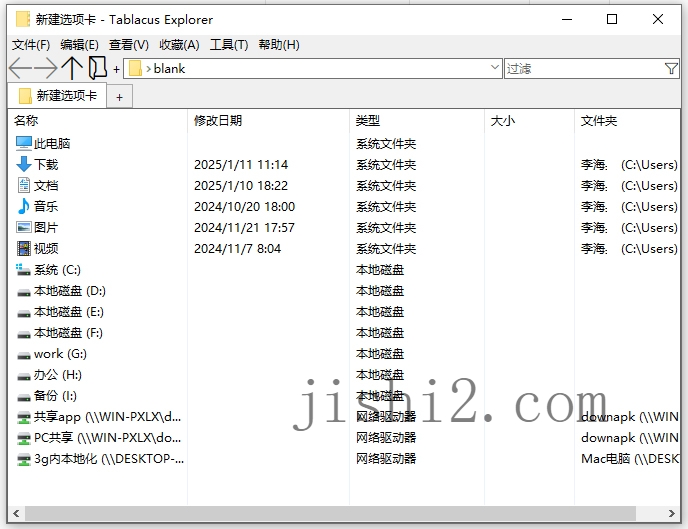This screenshot has width=688, height=529.
Task: Click 本地磁盘 type in work (G:) row
Action: click(380, 354)
